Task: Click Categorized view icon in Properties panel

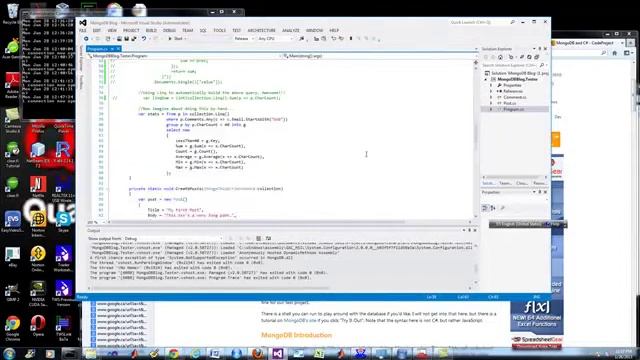Action: (485, 208)
